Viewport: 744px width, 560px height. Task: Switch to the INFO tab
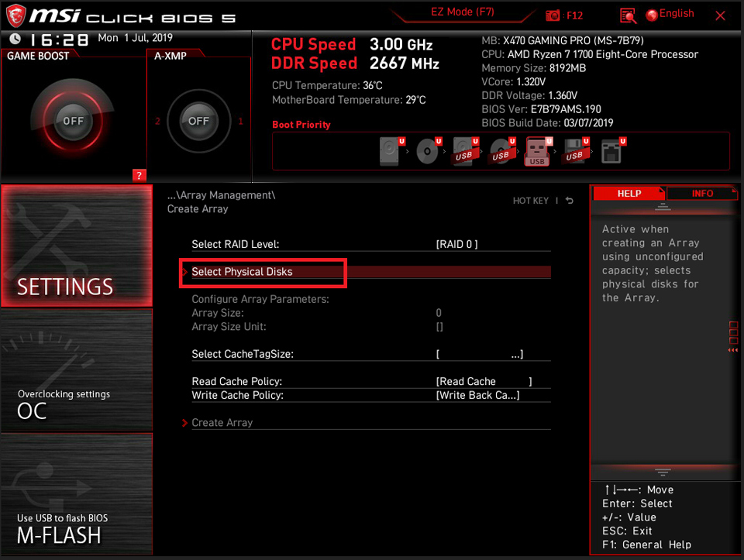coord(702,194)
